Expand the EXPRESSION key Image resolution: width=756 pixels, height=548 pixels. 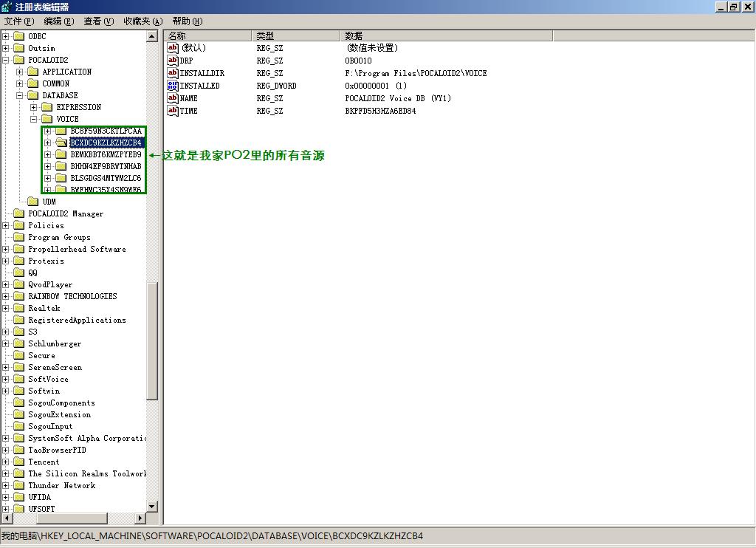click(x=33, y=107)
